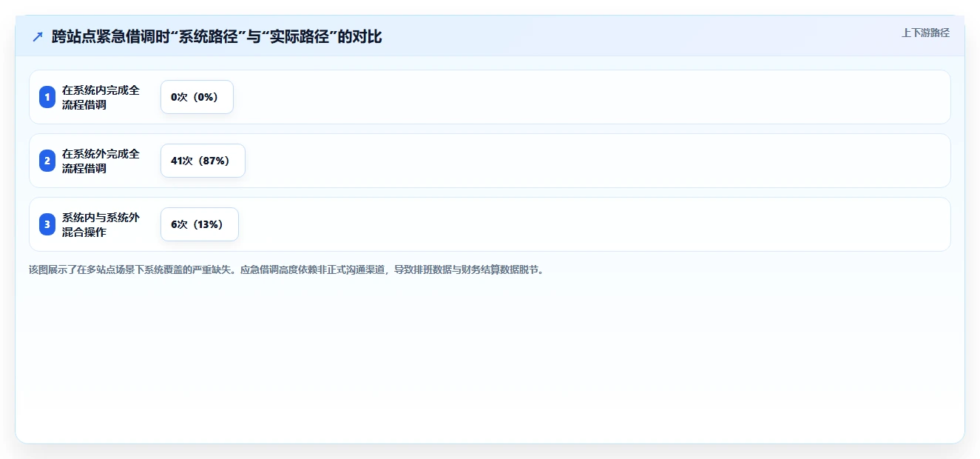980x459 pixels.
Task: Click the 6次（13%）value chip
Action: coord(200,224)
